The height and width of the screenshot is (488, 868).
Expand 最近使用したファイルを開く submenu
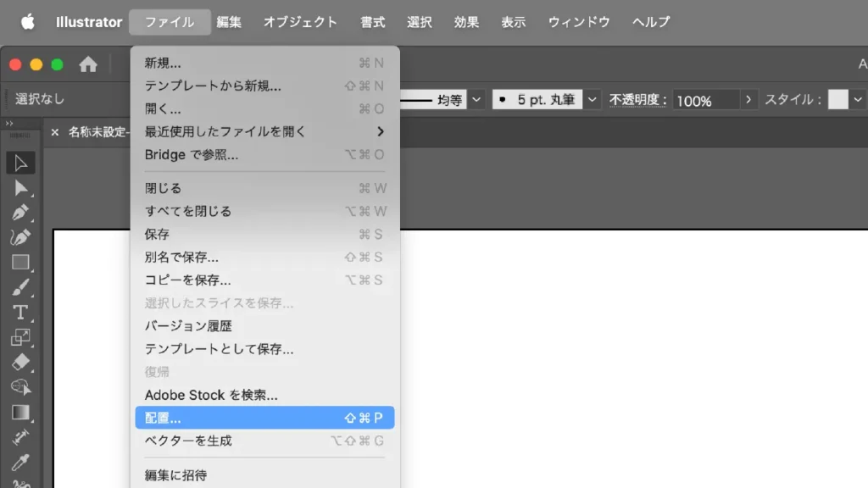click(381, 131)
